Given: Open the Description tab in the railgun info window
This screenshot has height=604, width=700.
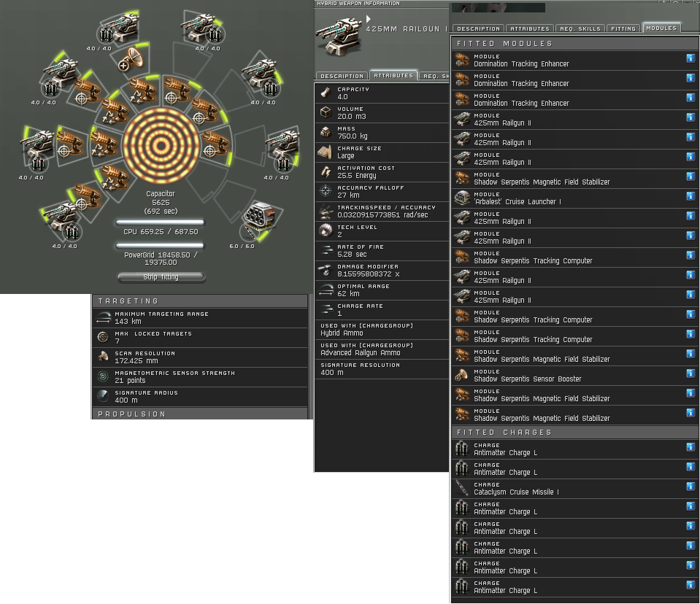Looking at the screenshot, I should pyautogui.click(x=342, y=76).
